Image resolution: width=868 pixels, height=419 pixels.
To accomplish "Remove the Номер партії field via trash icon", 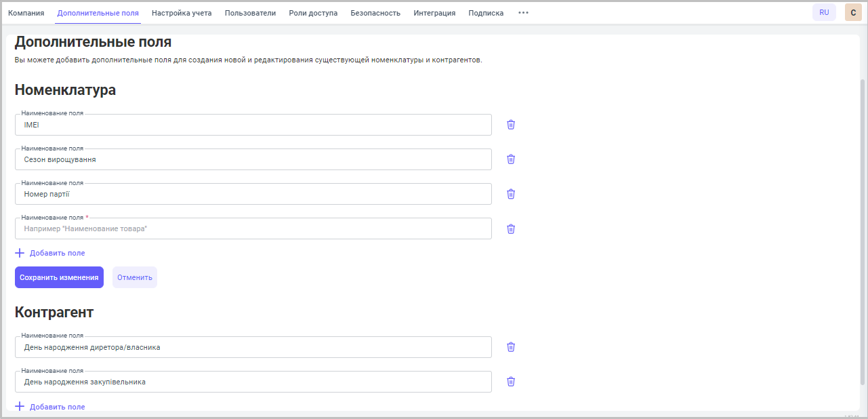I will pos(511,194).
